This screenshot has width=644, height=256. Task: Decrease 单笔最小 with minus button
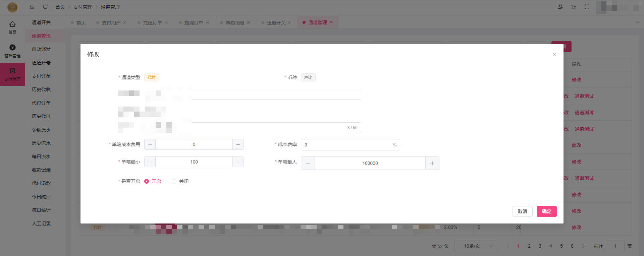[x=150, y=162]
